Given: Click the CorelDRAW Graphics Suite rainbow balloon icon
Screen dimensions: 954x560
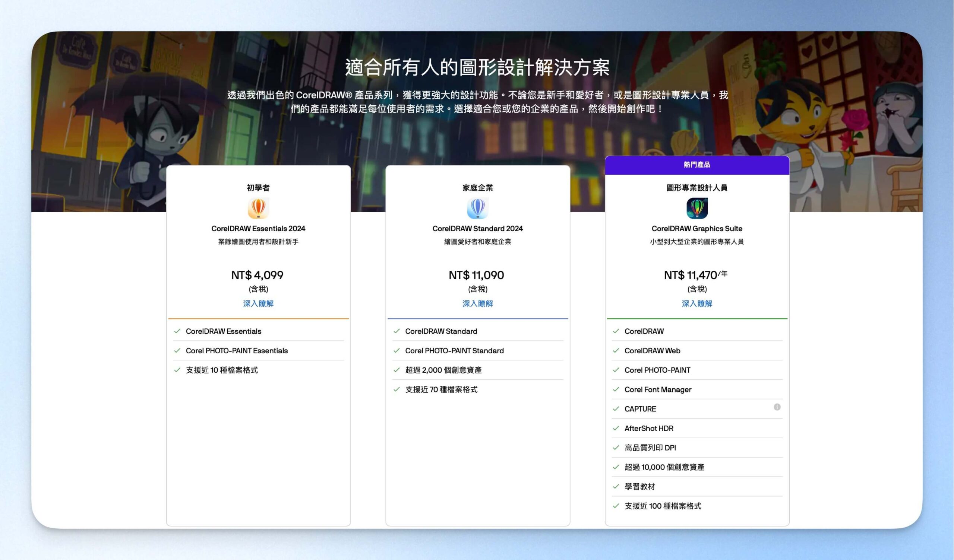Looking at the screenshot, I should [x=697, y=208].
